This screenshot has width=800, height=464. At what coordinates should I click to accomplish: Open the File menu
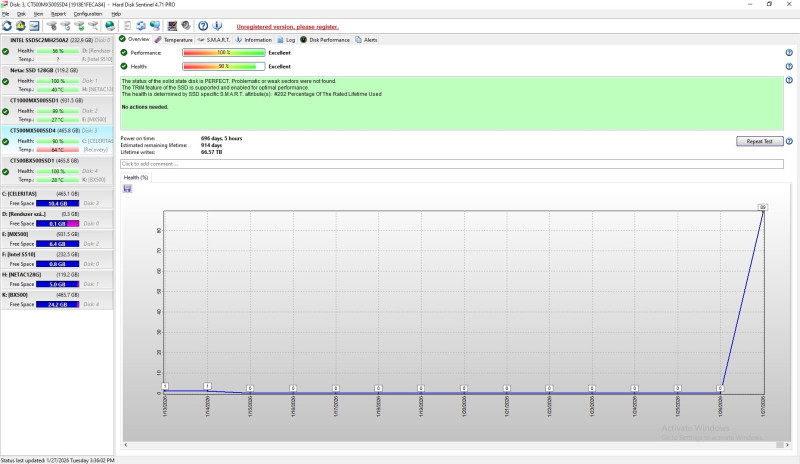[6, 14]
